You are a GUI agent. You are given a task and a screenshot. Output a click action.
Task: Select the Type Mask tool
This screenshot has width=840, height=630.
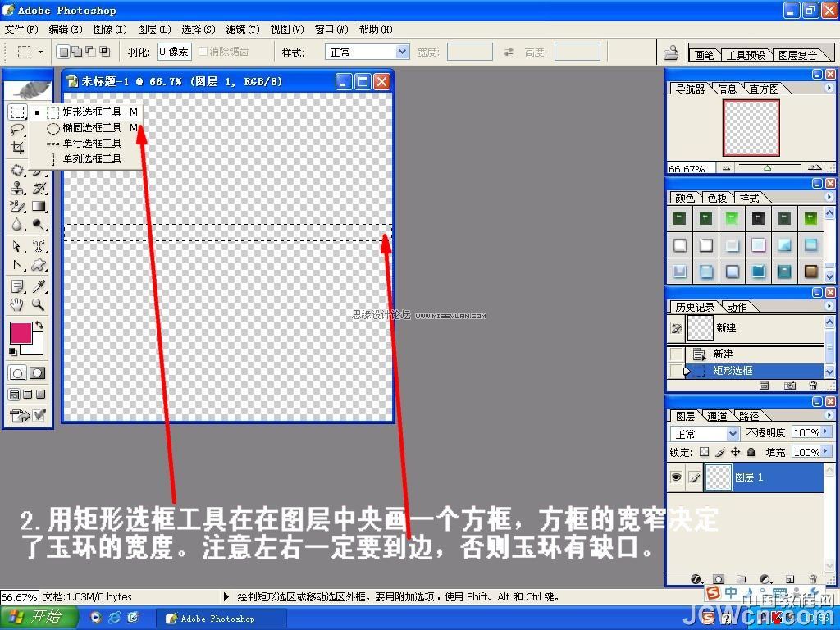pyautogui.click(x=39, y=246)
